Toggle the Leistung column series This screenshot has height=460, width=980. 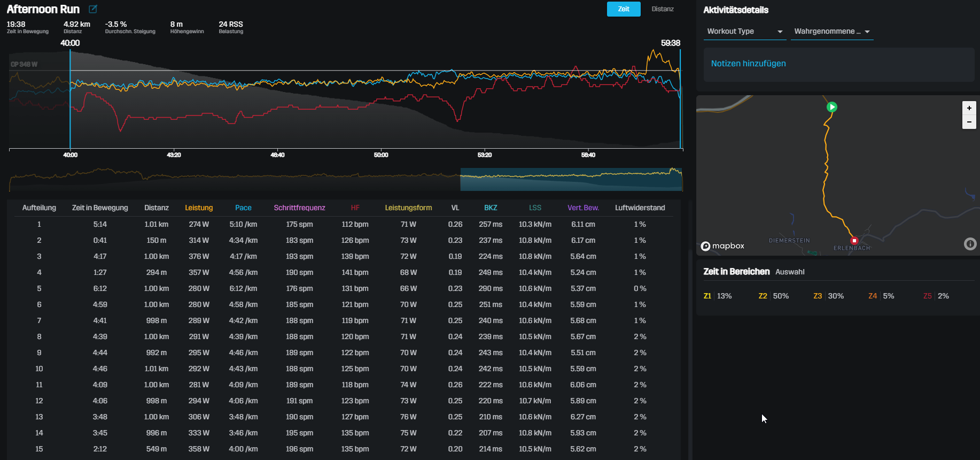click(x=199, y=208)
